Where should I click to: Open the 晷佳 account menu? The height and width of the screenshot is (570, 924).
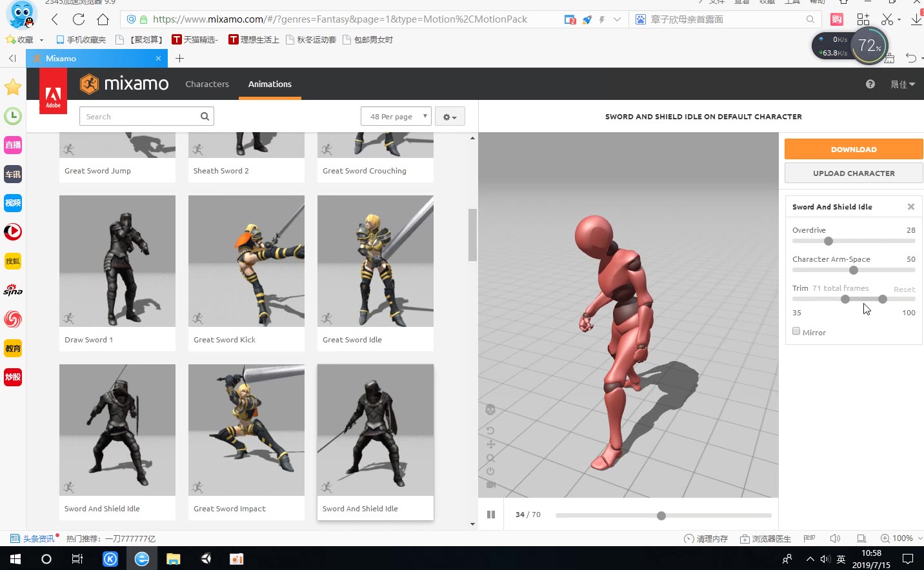pos(902,84)
